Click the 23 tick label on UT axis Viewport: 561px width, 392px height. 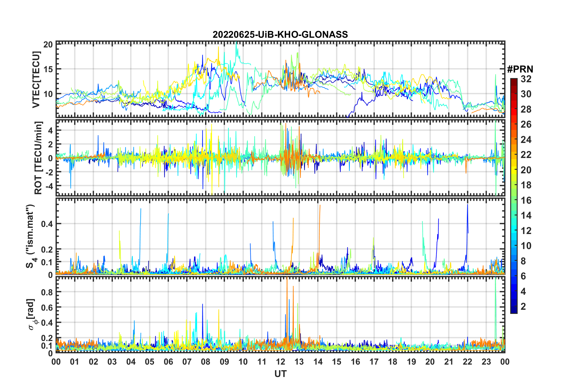point(486,362)
